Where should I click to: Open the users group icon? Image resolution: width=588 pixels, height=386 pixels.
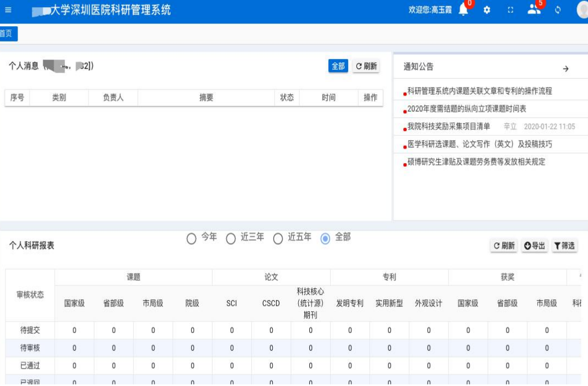click(x=534, y=10)
